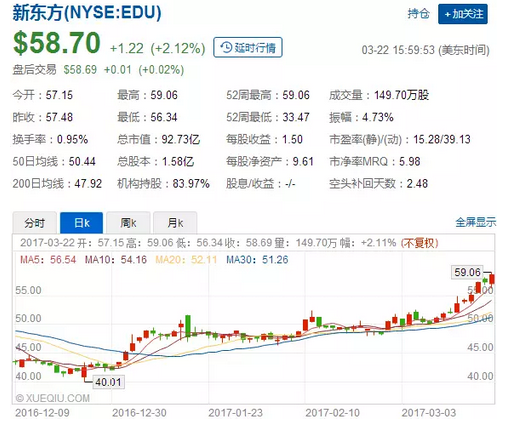The image size is (510, 425).
Task: Click the 全屏显示 fullscreen link
Action: click(476, 222)
